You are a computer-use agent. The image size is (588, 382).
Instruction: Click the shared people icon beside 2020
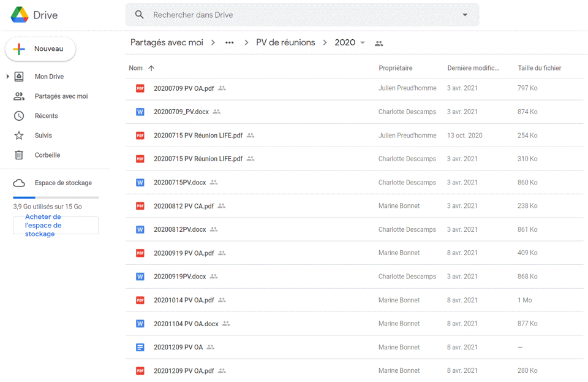click(379, 44)
